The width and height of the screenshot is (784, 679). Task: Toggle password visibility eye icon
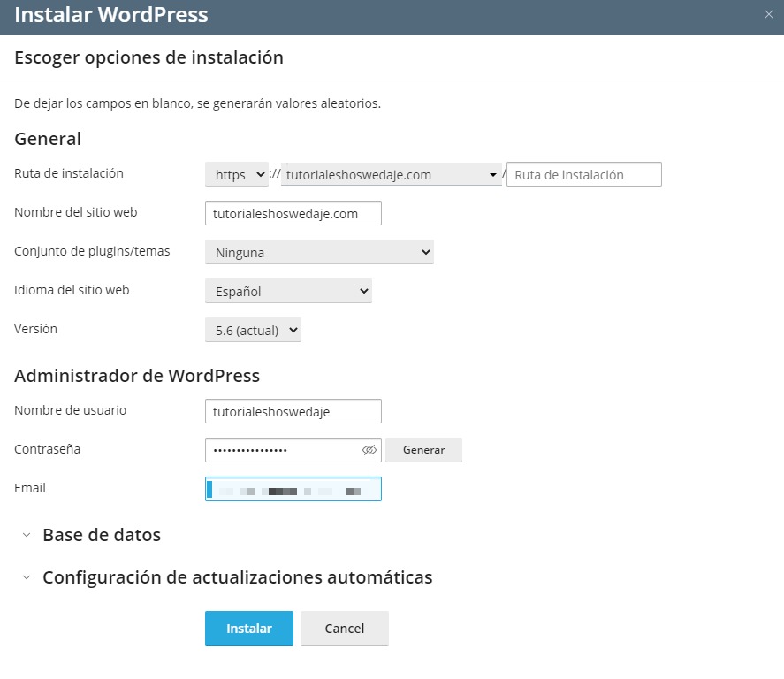pos(369,450)
